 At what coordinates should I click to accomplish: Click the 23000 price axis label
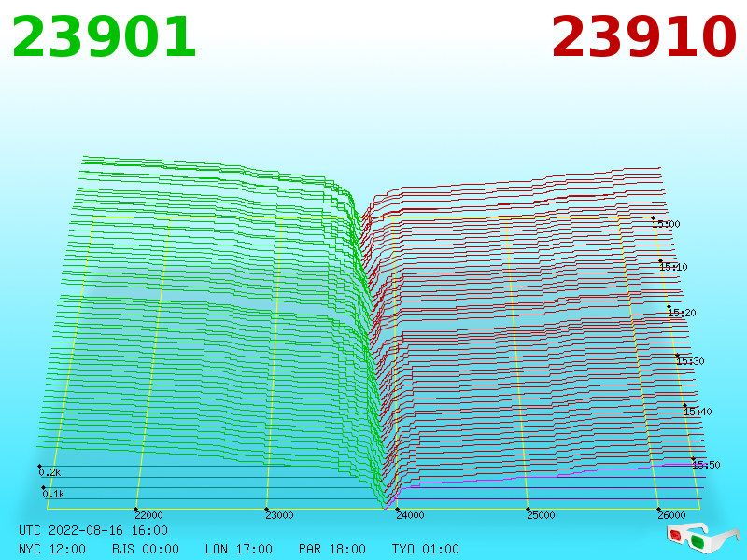pyautogui.click(x=279, y=515)
